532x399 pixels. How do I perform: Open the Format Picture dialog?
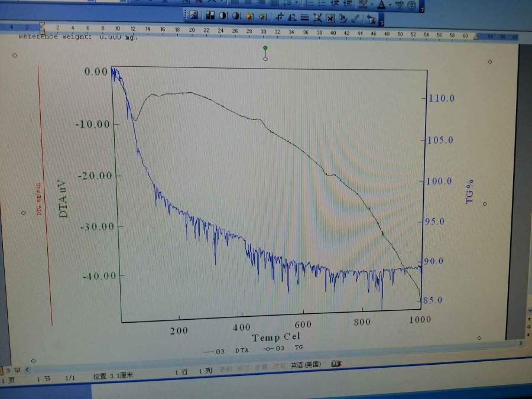tap(343, 18)
